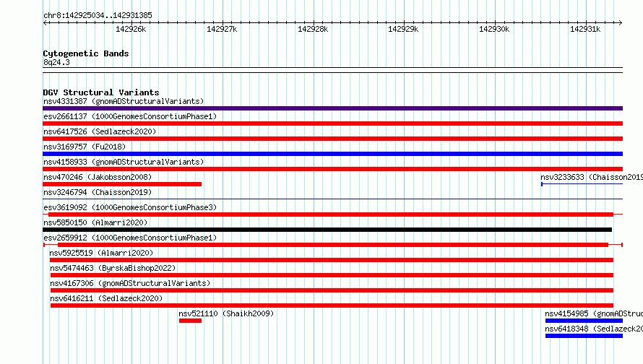Click the blue bar of nsv6418348

click(584, 336)
